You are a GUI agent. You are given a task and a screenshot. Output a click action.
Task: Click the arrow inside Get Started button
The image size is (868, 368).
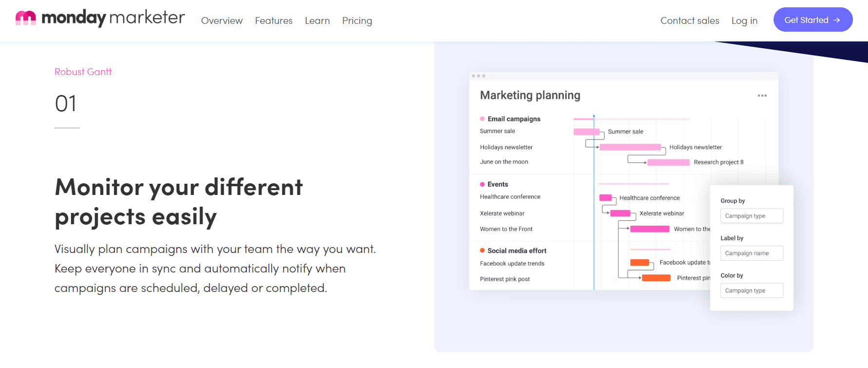pyautogui.click(x=837, y=20)
